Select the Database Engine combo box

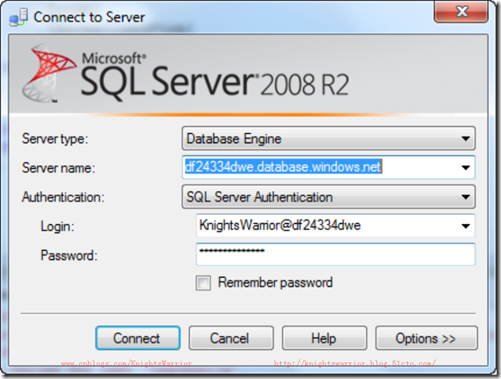(328, 138)
